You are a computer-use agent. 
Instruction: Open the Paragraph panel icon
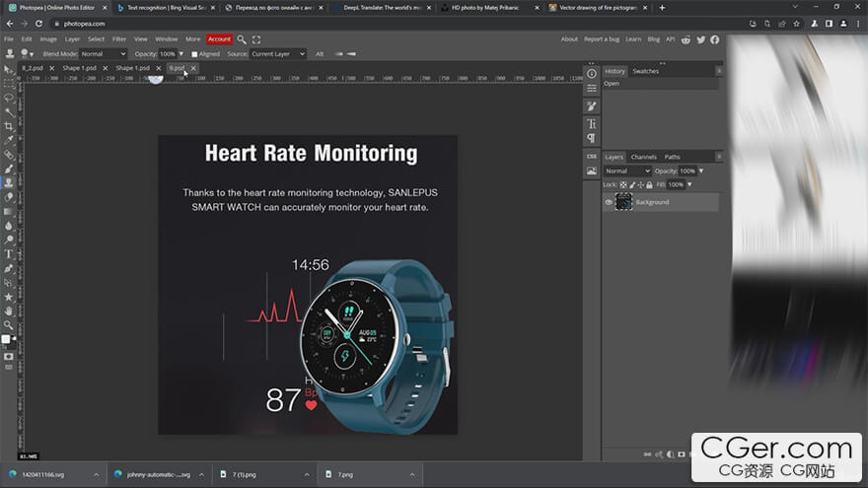(591, 138)
